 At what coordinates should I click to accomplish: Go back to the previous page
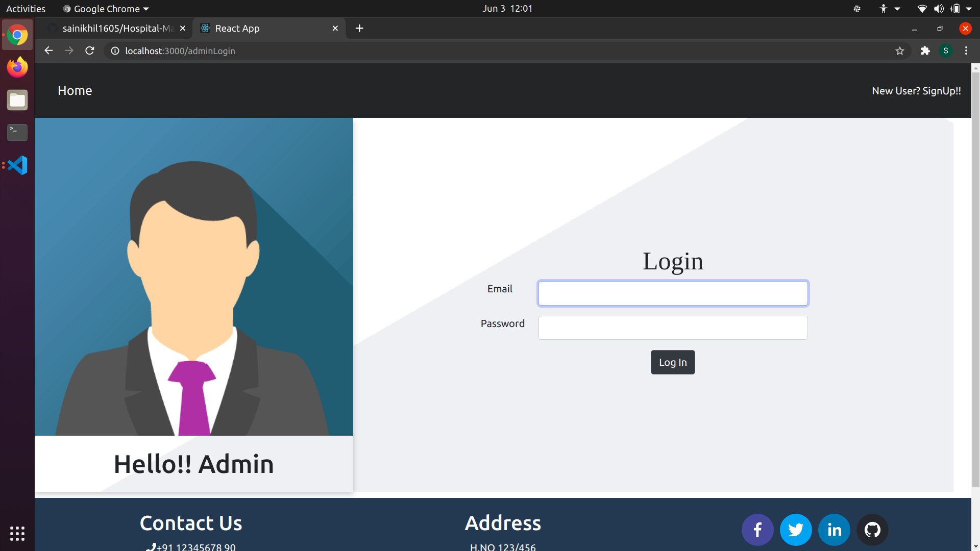click(x=48, y=51)
